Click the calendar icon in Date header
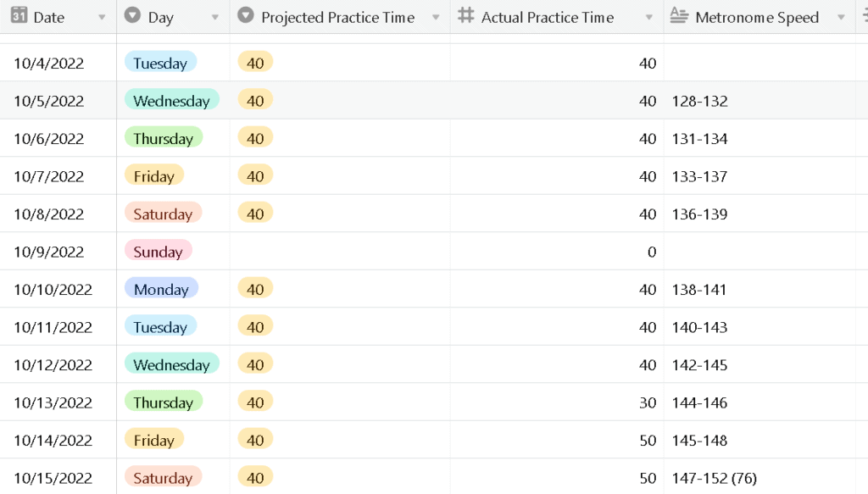The image size is (868, 494). [x=19, y=15]
